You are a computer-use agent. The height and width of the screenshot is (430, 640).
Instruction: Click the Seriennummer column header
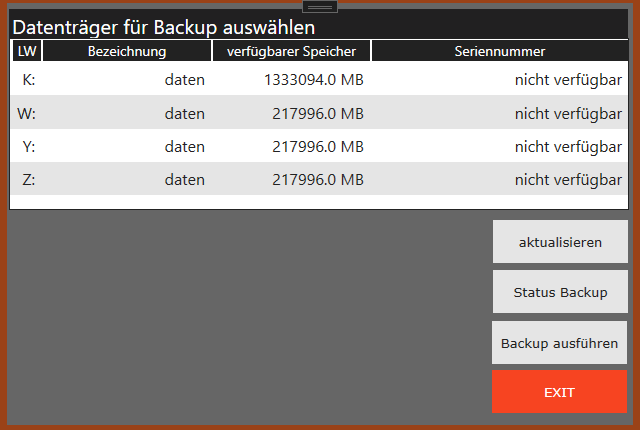[500, 51]
